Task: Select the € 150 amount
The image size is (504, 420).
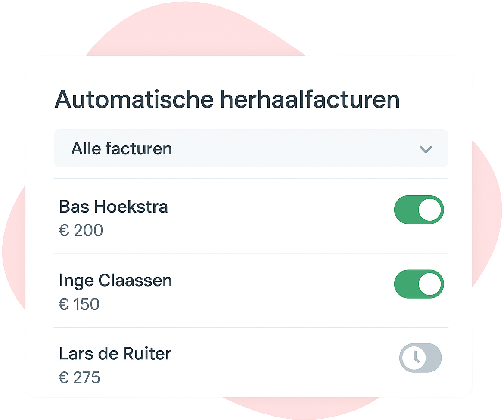Action: coord(79,304)
